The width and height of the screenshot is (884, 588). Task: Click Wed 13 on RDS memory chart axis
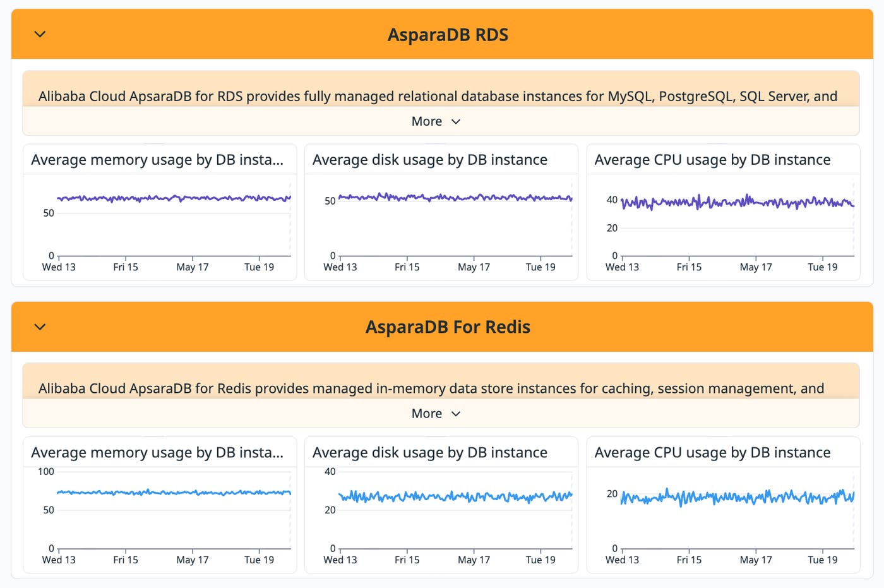pos(59,267)
